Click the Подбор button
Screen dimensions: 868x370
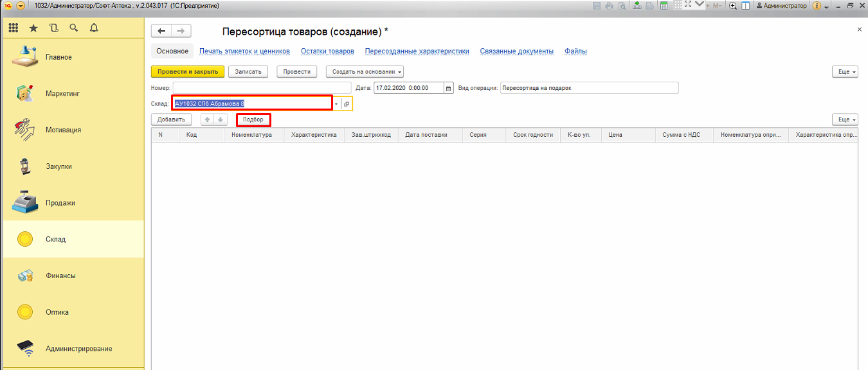tap(253, 119)
